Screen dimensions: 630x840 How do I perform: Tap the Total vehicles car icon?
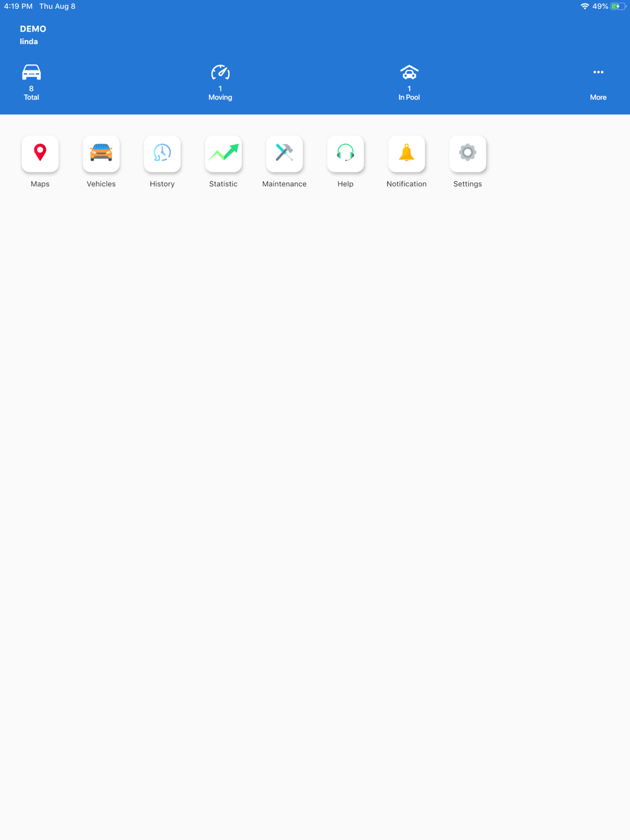31,72
